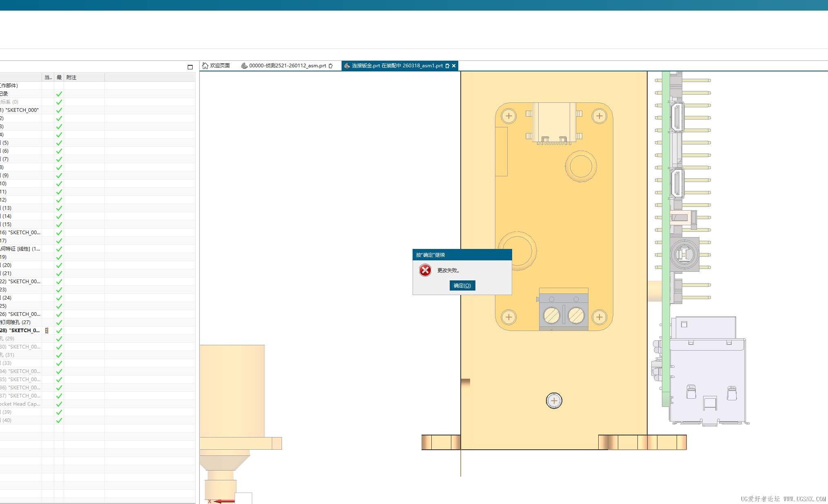Image resolution: width=828 pixels, height=504 pixels.
Task: Select the 当.. column header
Action: pos(48,78)
